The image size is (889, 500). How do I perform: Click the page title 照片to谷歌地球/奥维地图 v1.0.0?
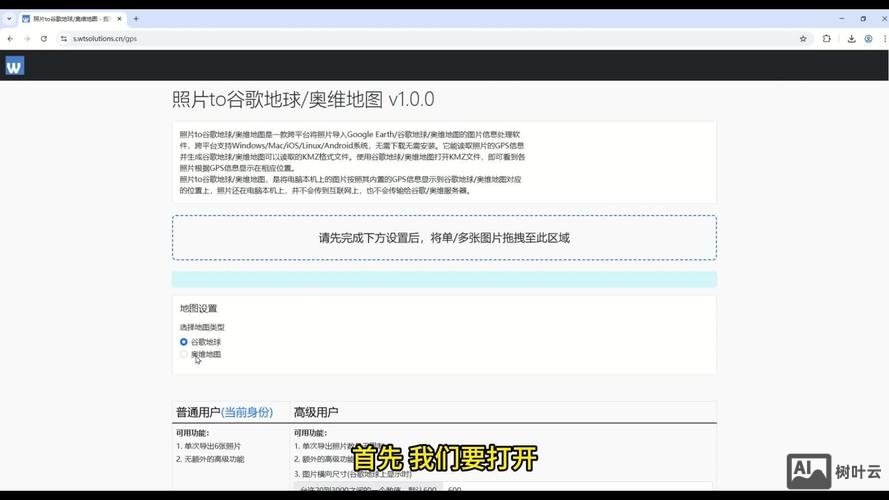303,99
